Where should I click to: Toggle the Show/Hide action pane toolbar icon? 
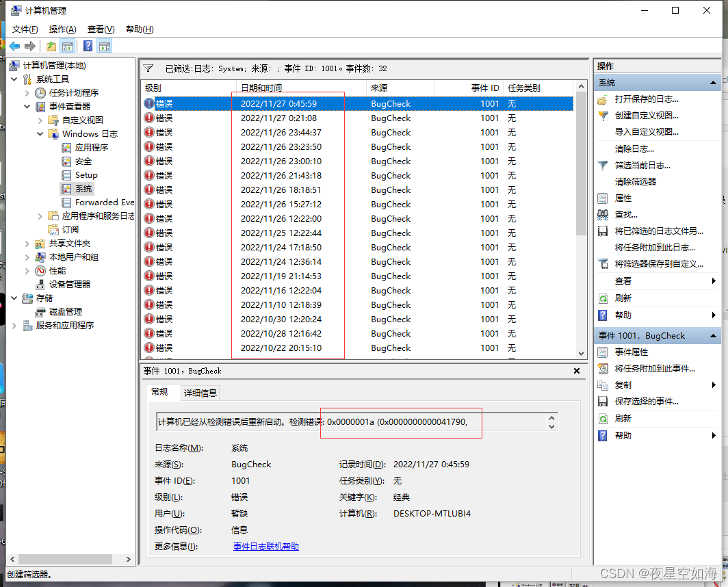[105, 46]
